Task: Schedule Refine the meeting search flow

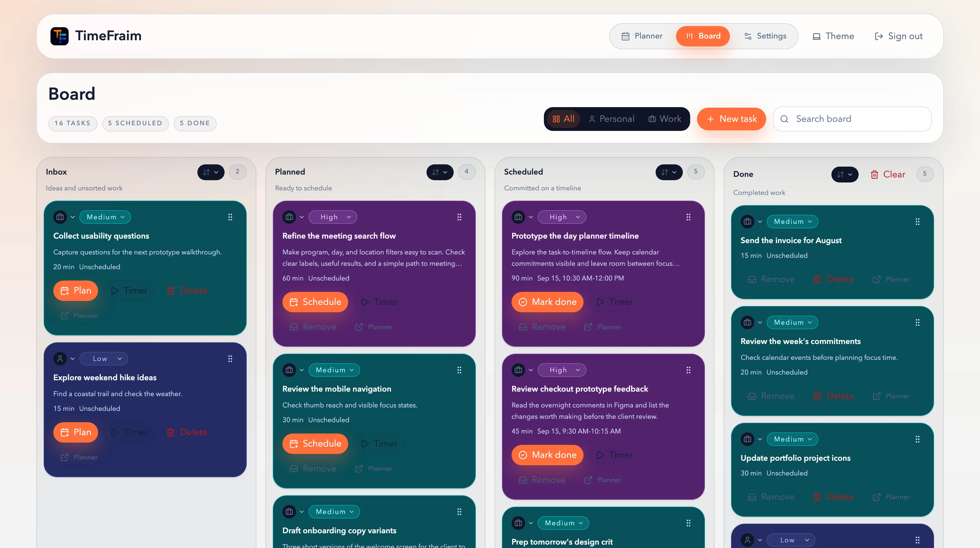Action: [x=315, y=302]
